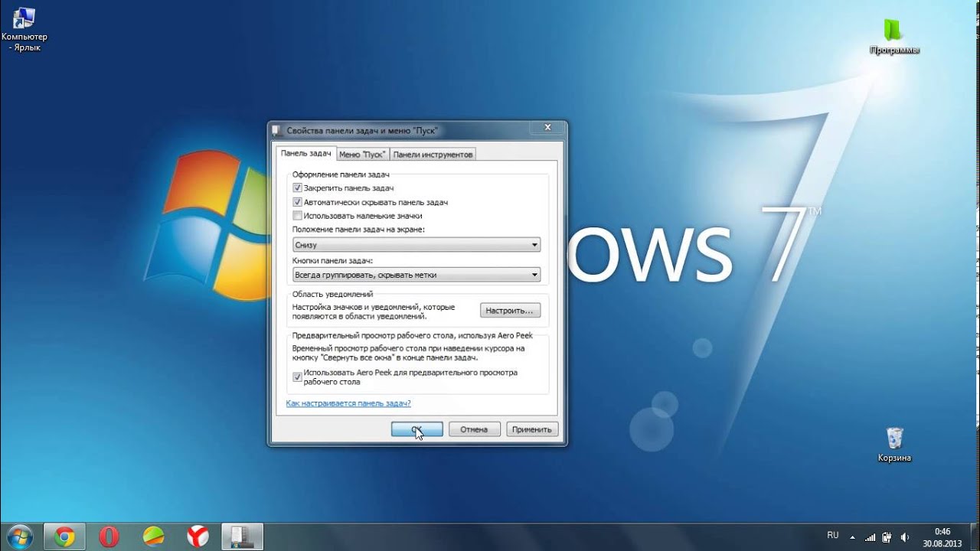This screenshot has width=980, height=551.
Task: Open the clock showing 0:46
Action: point(942,537)
